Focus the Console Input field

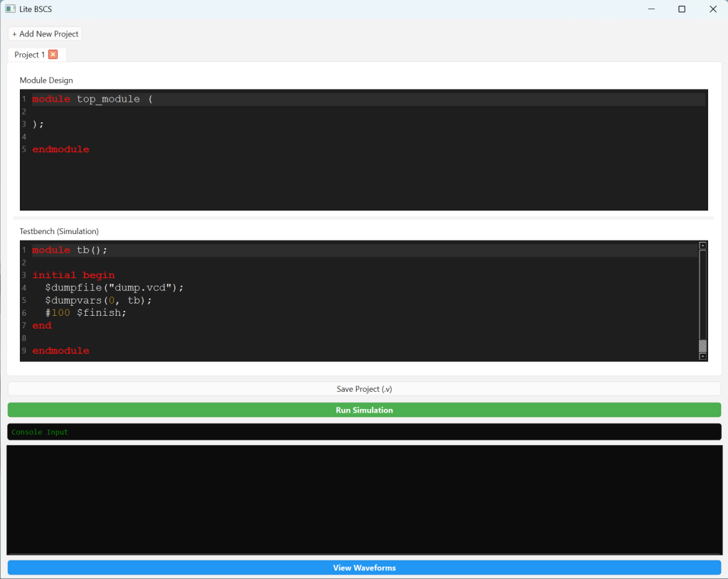pos(364,432)
